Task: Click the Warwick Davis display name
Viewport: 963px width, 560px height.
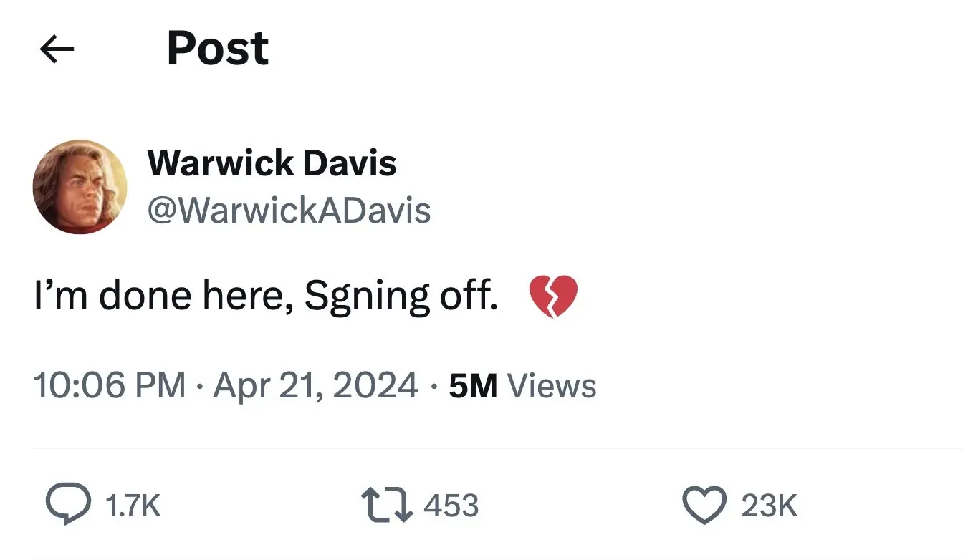Action: [x=271, y=163]
